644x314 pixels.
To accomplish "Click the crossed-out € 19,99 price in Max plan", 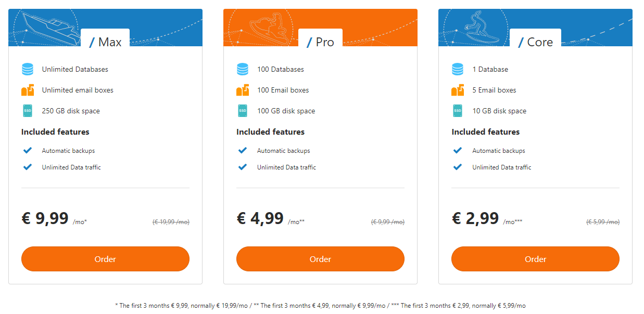I will 170,221.
